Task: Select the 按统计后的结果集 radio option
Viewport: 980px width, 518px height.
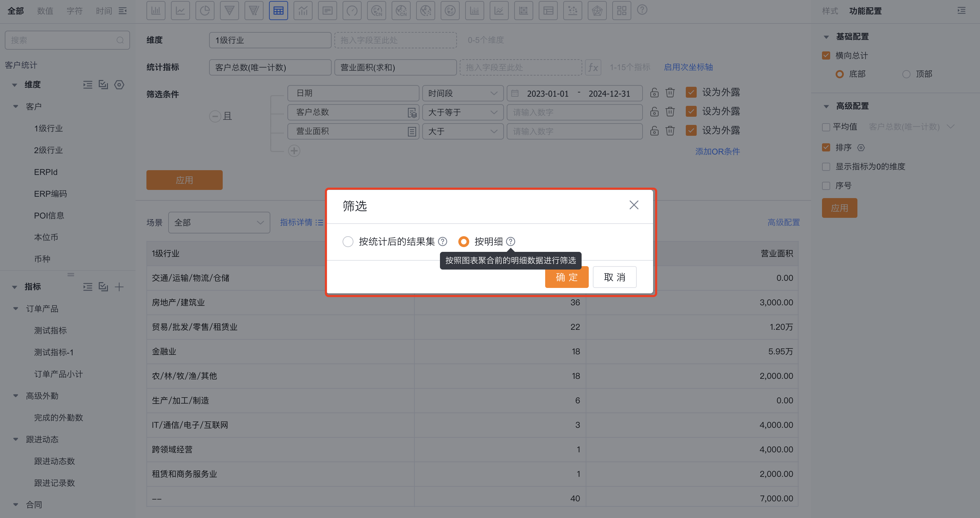Action: 347,242
